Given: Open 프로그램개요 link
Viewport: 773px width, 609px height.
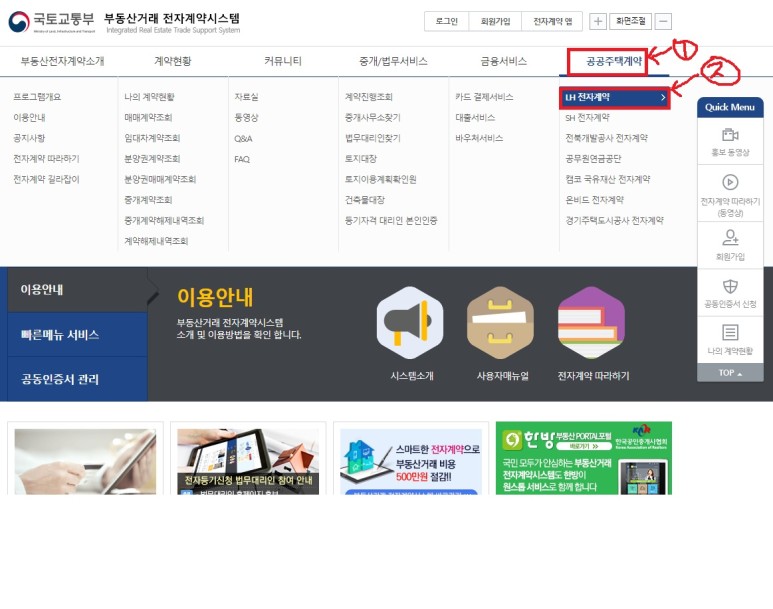Looking at the screenshot, I should click(37, 97).
